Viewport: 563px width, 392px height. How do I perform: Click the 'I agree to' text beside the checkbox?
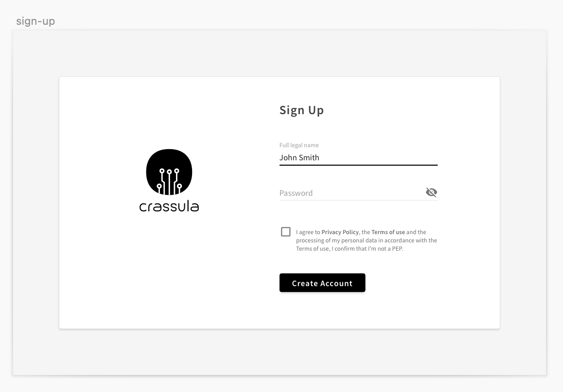[308, 232]
